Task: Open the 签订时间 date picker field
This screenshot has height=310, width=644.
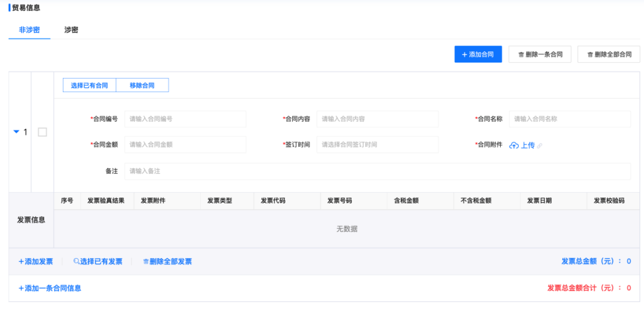Action: [377, 145]
